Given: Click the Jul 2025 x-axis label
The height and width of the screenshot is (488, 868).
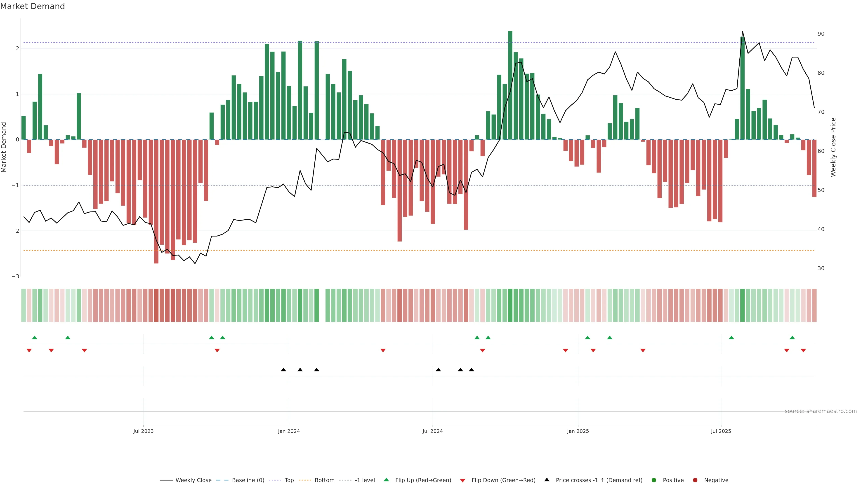Looking at the screenshot, I should coord(721,431).
